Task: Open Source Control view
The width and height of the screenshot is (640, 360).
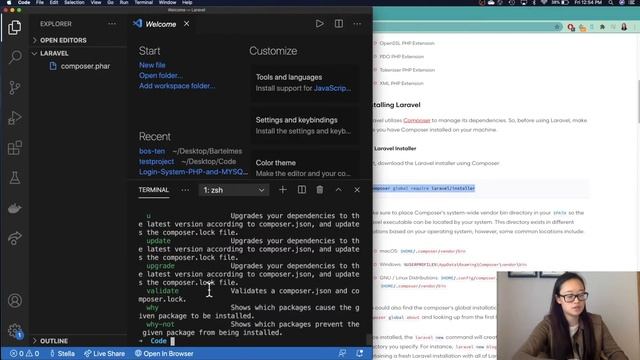Action: 15,87
